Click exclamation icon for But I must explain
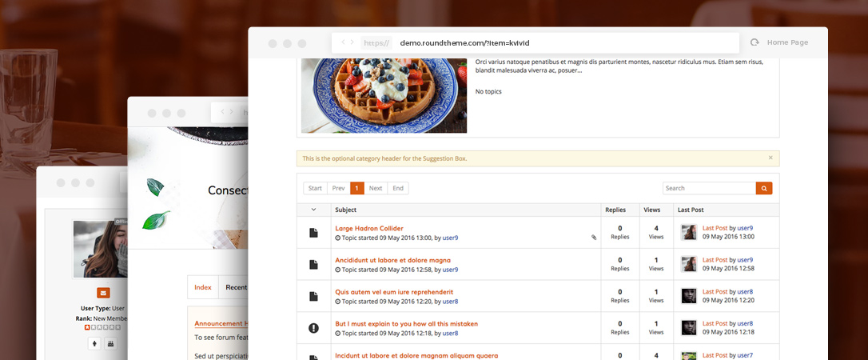 point(313,329)
